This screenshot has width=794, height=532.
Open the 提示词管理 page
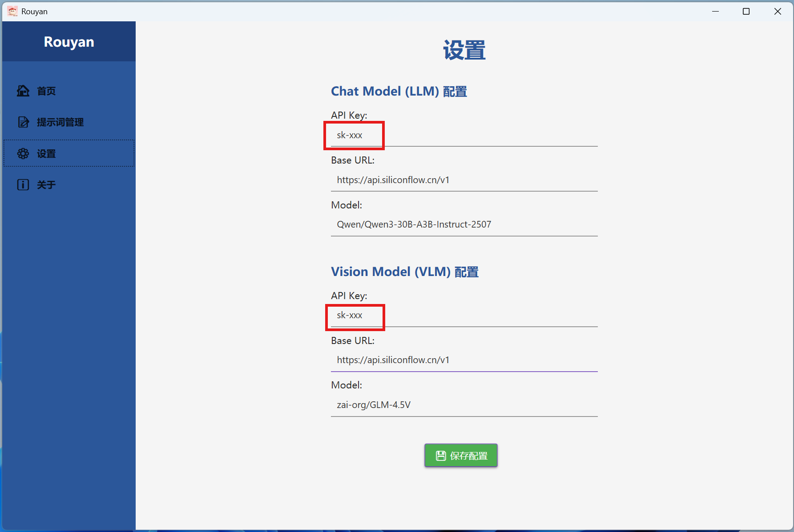[60, 122]
